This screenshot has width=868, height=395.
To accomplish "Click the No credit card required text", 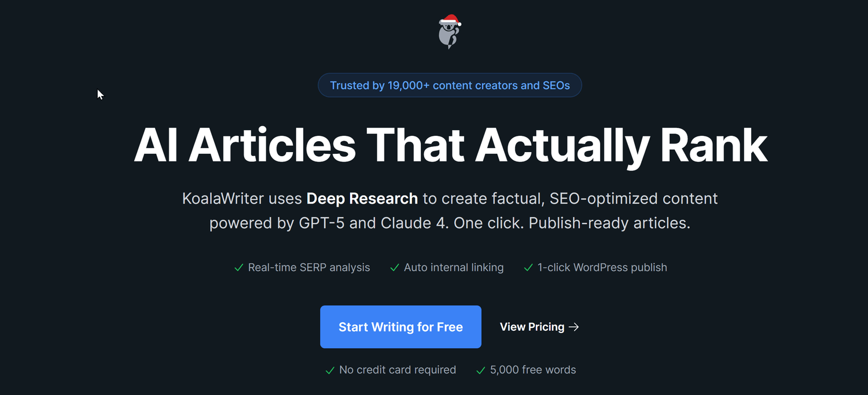I will click(x=398, y=370).
